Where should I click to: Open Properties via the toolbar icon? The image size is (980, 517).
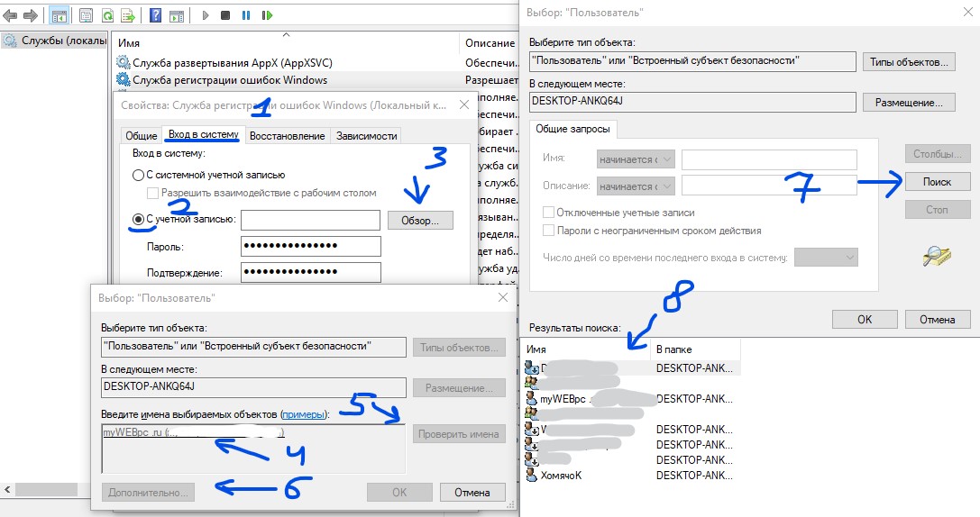pos(87,15)
